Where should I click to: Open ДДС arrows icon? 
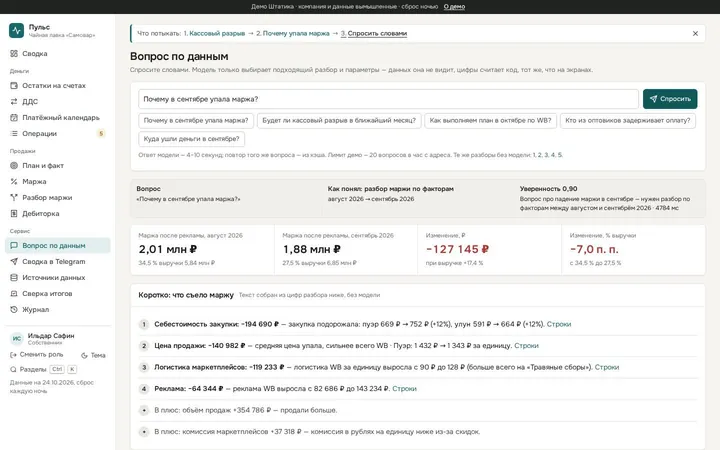(14, 101)
